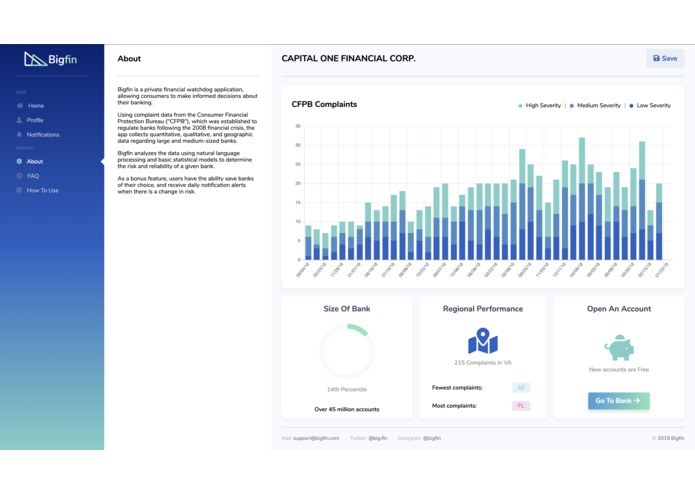695x494 pixels.
Task: Click the Notifications bell icon
Action: [19, 134]
